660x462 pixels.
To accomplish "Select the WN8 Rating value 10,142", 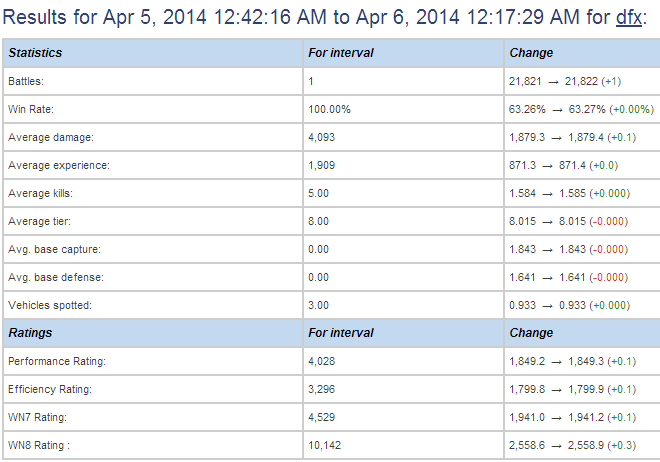I will pyautogui.click(x=324, y=445).
